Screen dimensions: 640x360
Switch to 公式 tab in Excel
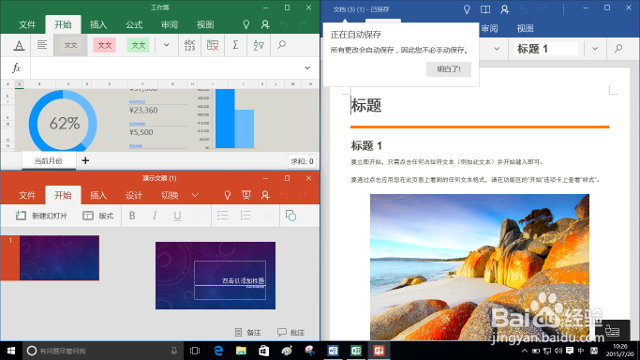point(134,25)
